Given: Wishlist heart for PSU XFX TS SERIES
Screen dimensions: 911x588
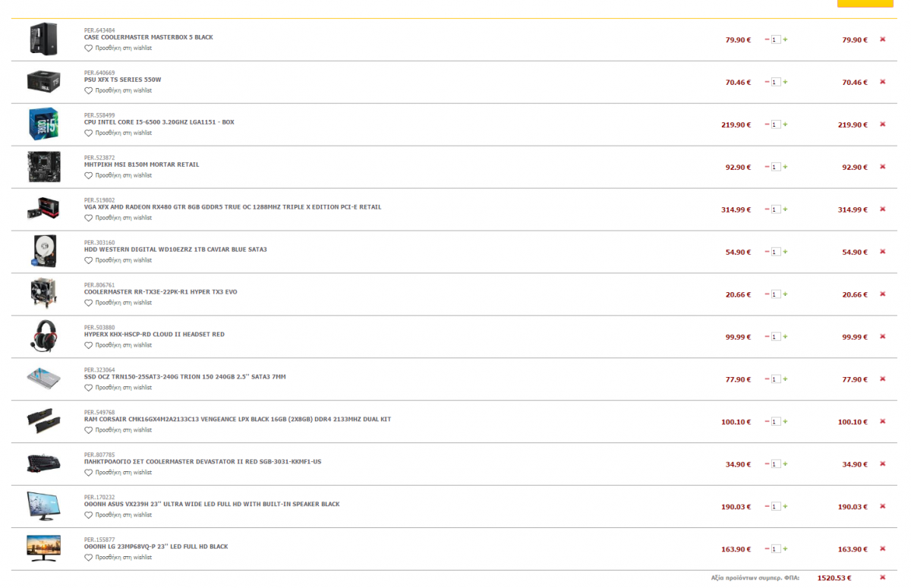Looking at the screenshot, I should click(x=88, y=90).
